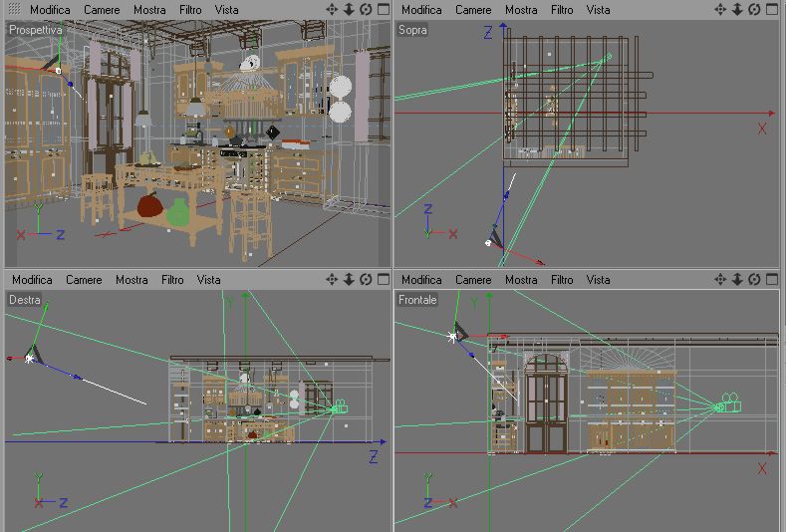This screenshot has height=532, width=786.
Task: Click the zoom camera icon in Destra viewport
Action: (x=349, y=279)
